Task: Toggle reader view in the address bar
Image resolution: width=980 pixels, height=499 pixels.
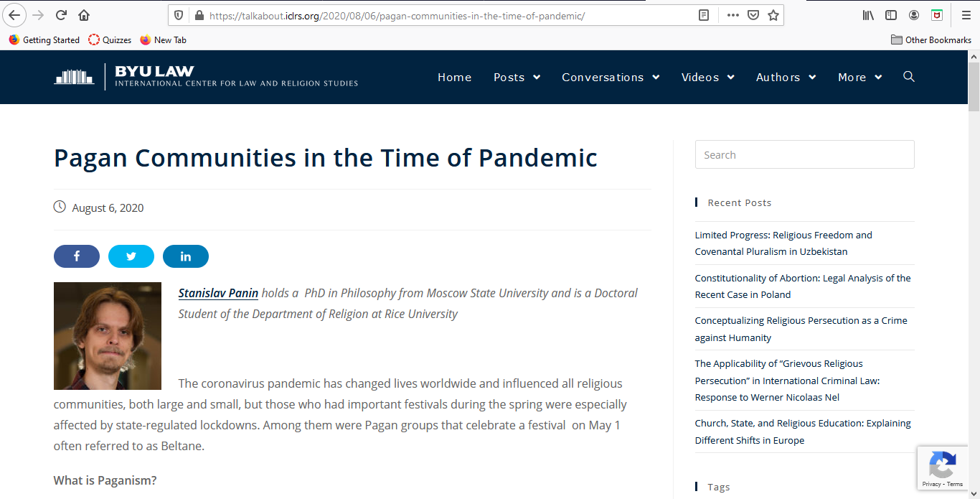Action: [705, 15]
